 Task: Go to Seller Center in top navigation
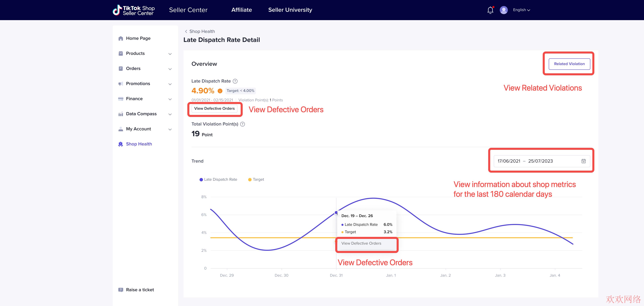[x=188, y=10]
